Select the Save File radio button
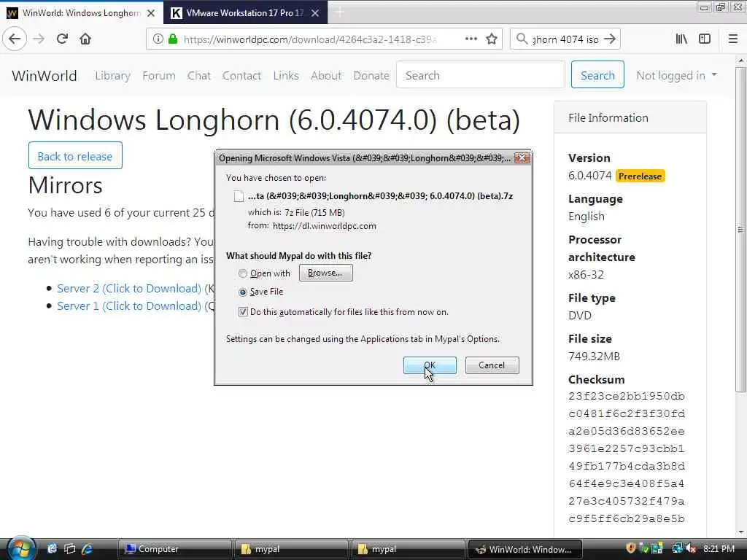 (x=242, y=292)
